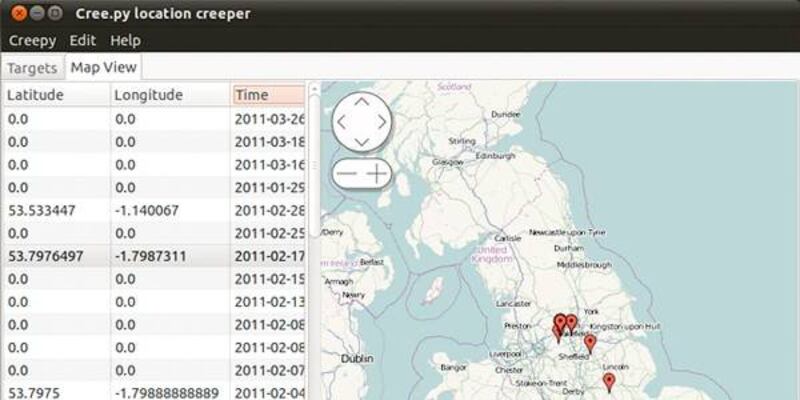Image resolution: width=800 pixels, height=400 pixels.
Task: Click the location table's vertical scrollbar
Action: (315, 168)
